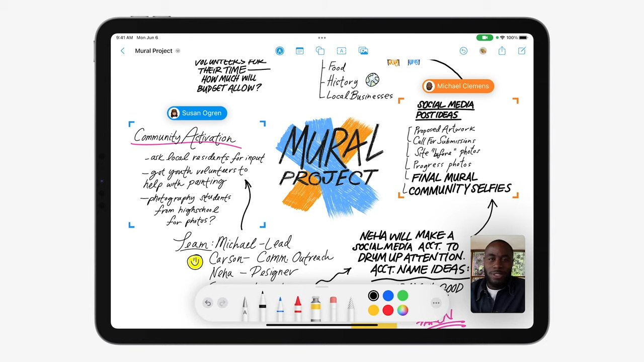This screenshot has height=362, width=644.
Task: Choose the green color swatch
Action: (x=403, y=296)
